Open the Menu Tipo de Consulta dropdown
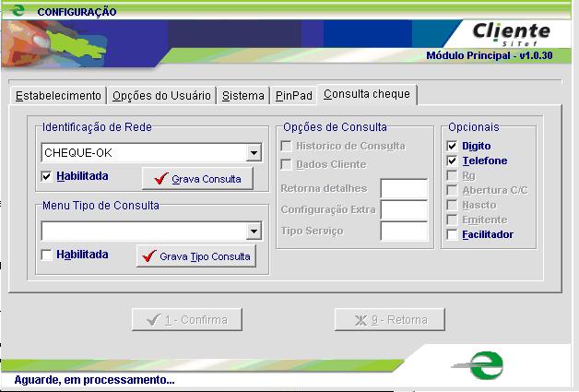Screen dimensions: 579x392 click(254, 231)
